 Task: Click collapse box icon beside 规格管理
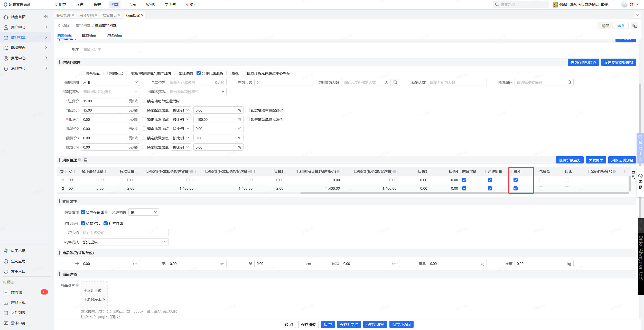click(x=86, y=160)
